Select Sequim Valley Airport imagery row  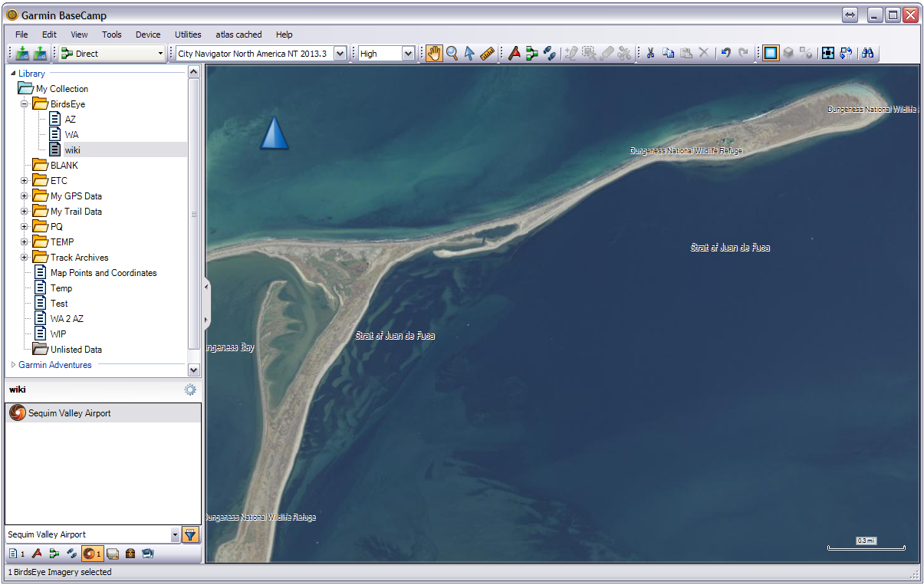(x=104, y=413)
